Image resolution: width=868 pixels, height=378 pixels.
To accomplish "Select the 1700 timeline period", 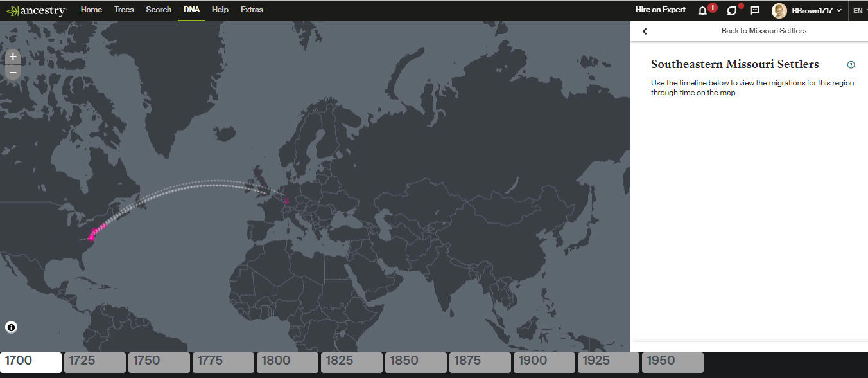I will pos(31,363).
